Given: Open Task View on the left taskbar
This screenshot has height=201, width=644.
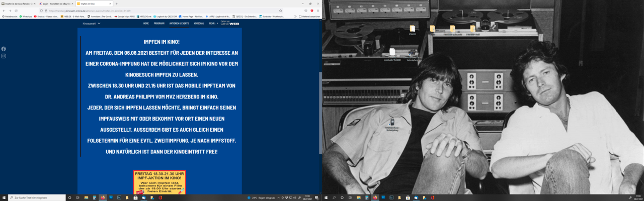Looking at the screenshot, I should coord(78,197).
